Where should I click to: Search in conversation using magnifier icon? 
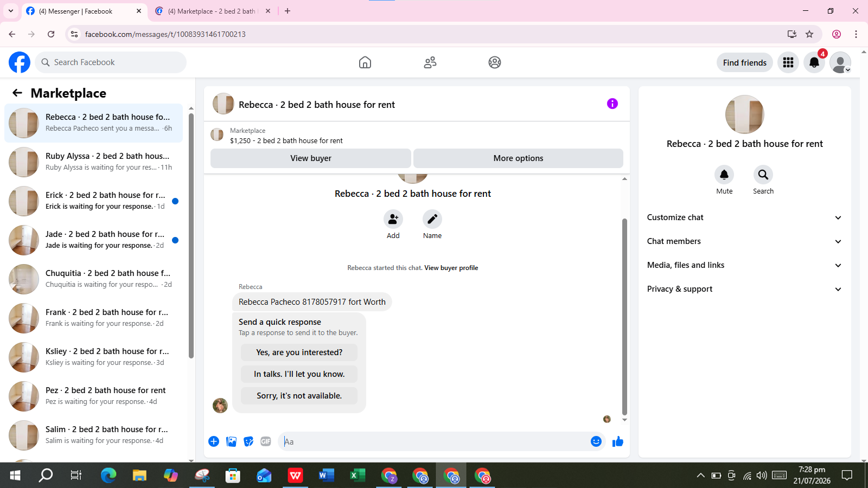point(763,175)
